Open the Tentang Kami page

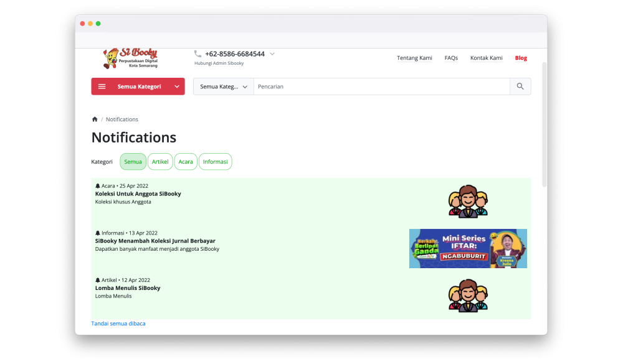point(414,58)
